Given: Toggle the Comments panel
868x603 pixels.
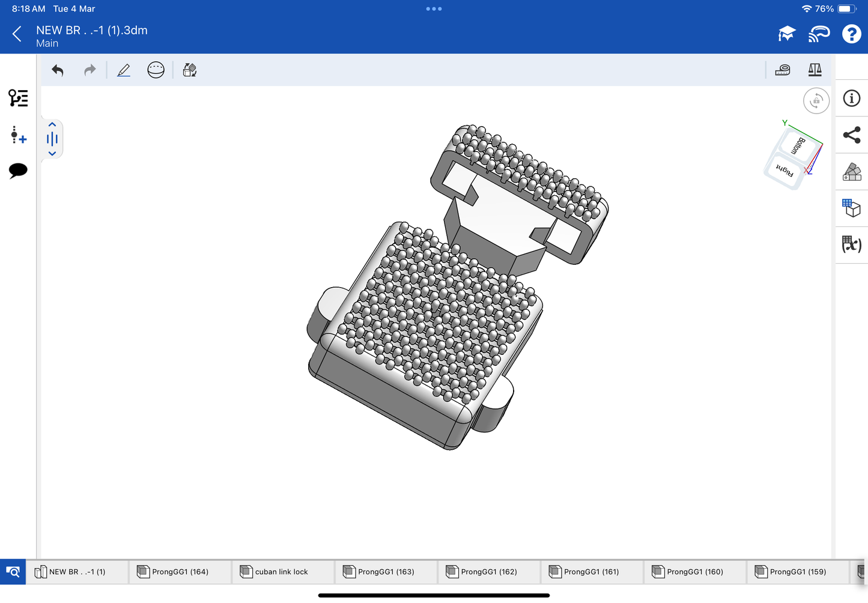Looking at the screenshot, I should coord(18,171).
